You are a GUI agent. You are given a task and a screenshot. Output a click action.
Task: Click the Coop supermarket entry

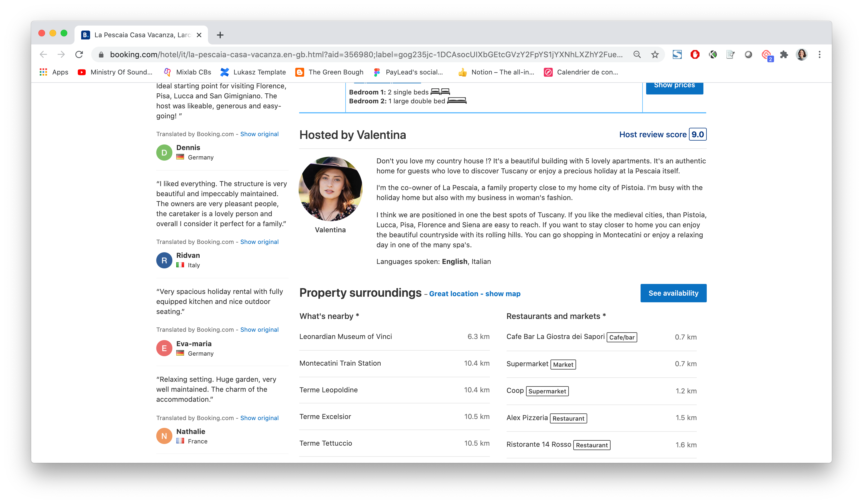(601, 391)
